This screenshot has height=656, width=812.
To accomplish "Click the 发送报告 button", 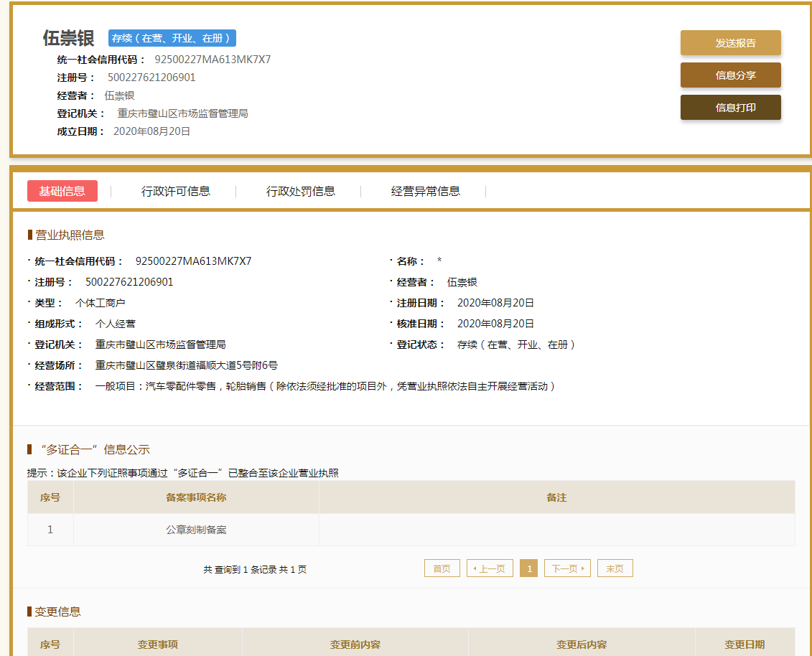I will [x=730, y=42].
